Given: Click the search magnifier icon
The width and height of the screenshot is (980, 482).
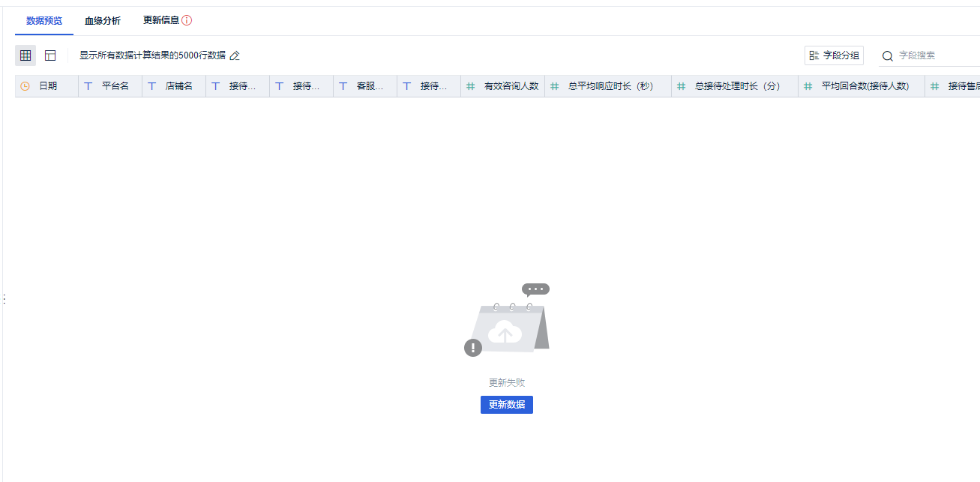Looking at the screenshot, I should [888, 55].
